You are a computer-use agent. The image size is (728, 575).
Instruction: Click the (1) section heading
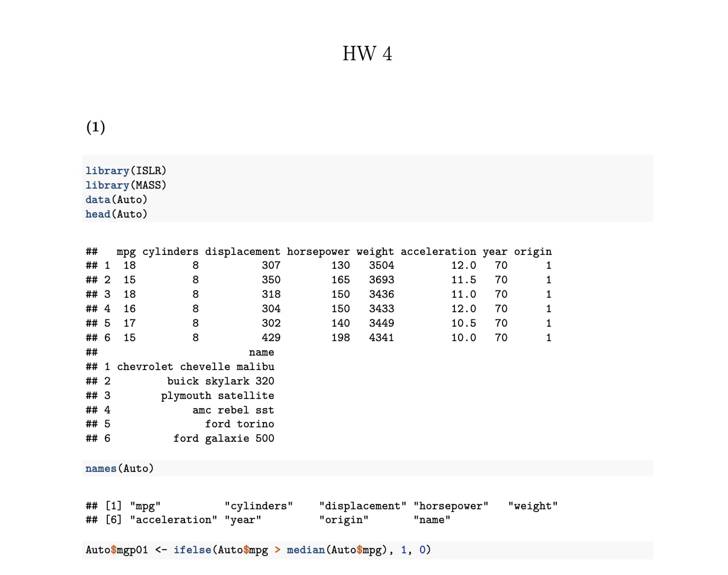tap(96, 127)
